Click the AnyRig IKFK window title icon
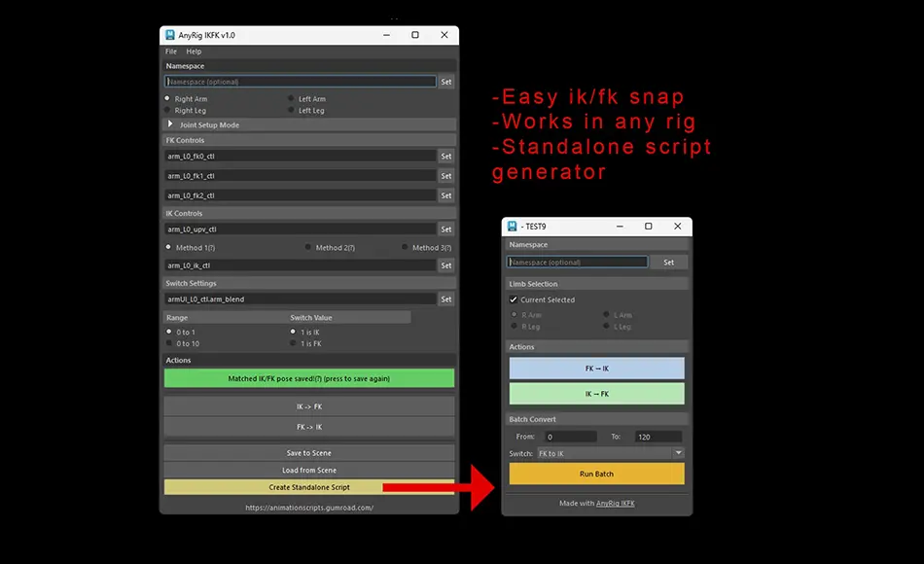The image size is (924, 564). click(x=169, y=35)
